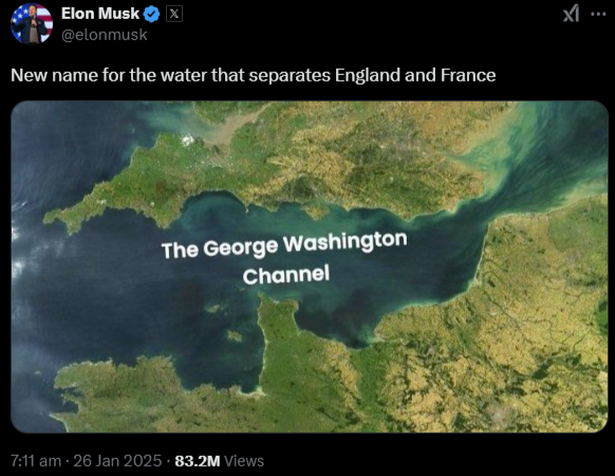This screenshot has height=476, width=615.
Task: Click the Views label after the count
Action: 244,461
